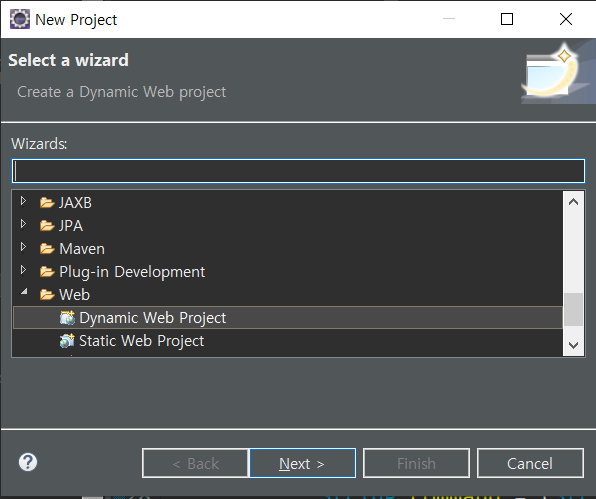Image resolution: width=596 pixels, height=499 pixels.
Task: Expand the Plug-in Development node
Action: pyautogui.click(x=23, y=270)
